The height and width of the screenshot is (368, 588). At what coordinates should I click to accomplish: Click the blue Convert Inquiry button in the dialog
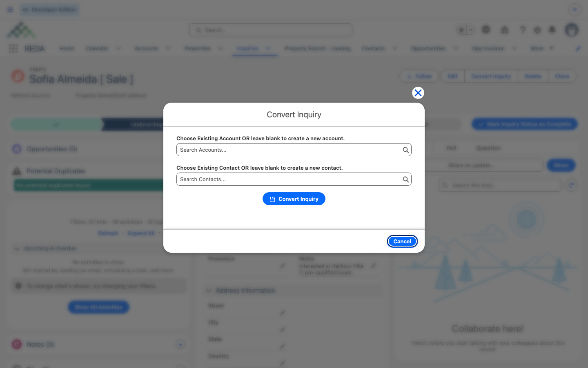pyautogui.click(x=294, y=199)
